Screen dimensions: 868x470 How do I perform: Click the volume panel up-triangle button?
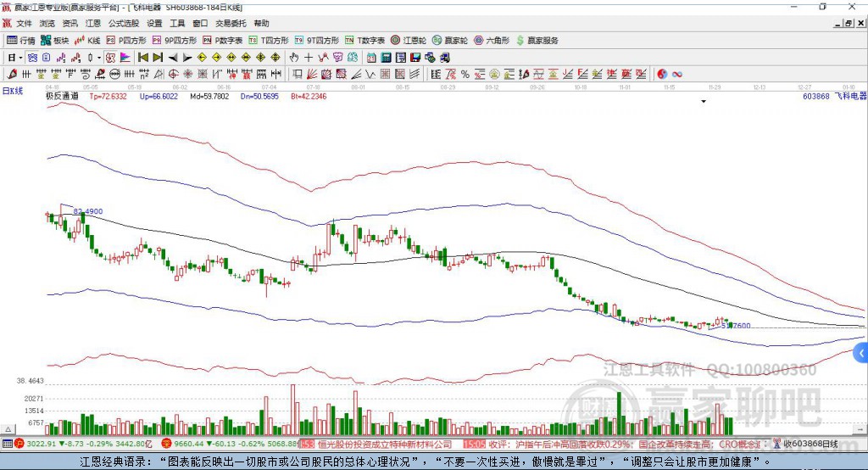8,429
